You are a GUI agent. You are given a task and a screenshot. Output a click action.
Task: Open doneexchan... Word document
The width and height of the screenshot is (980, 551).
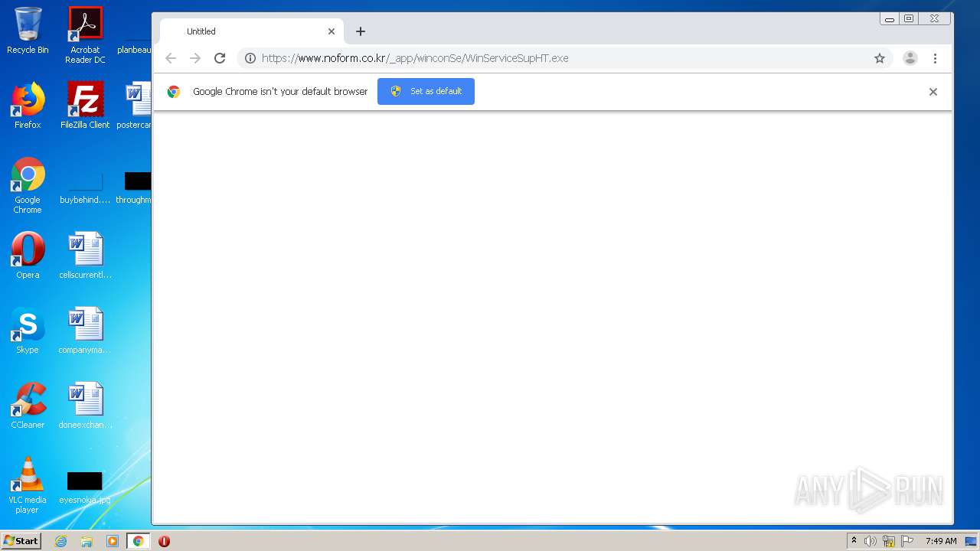point(85,406)
